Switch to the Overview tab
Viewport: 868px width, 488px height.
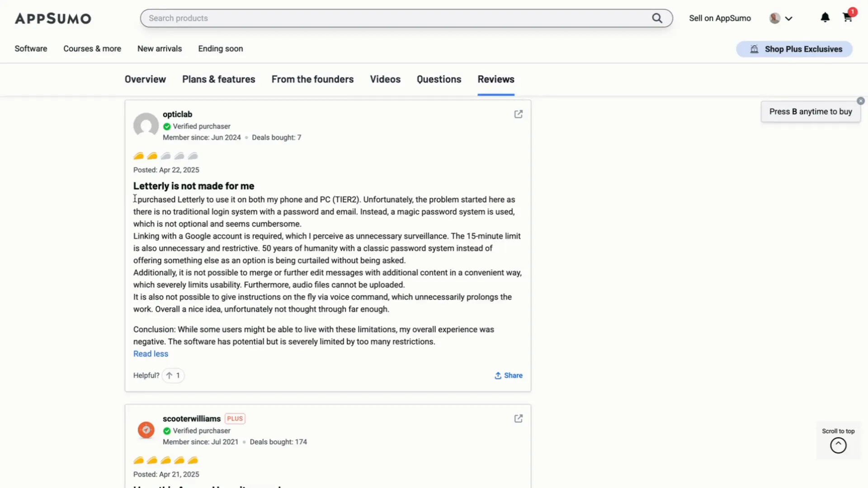click(x=145, y=80)
